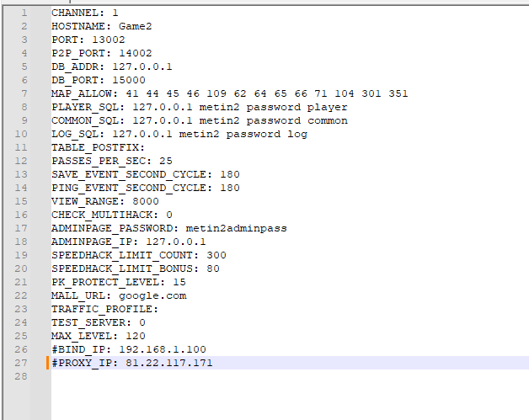Click the MAX_LEVEL value 120
The width and height of the screenshot is (529, 420).
pos(136,336)
